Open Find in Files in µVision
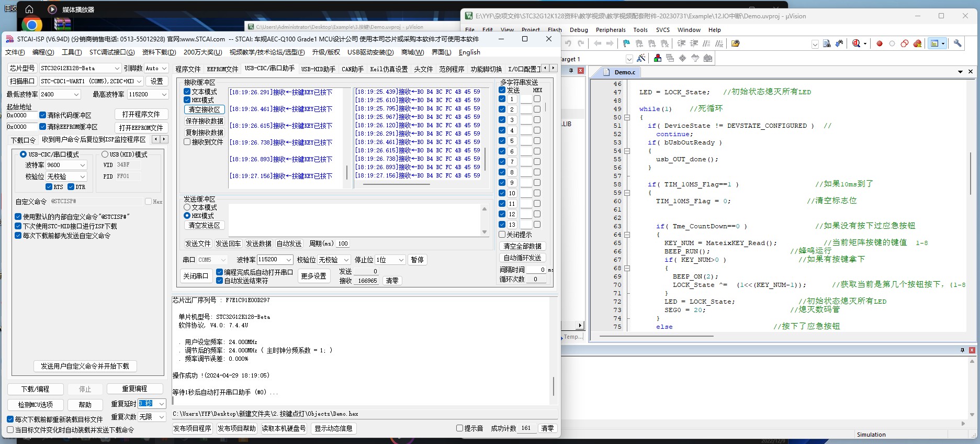 [x=827, y=43]
